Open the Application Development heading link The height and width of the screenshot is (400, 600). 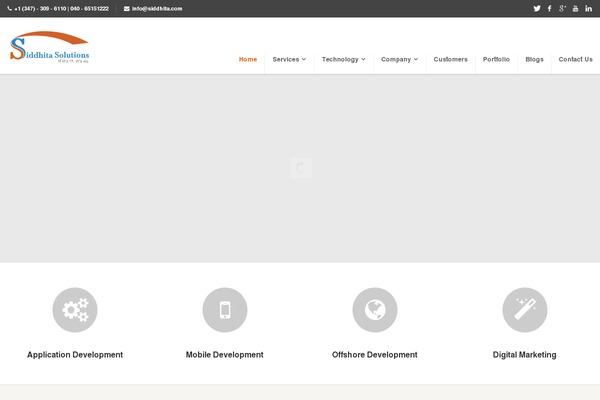click(75, 355)
